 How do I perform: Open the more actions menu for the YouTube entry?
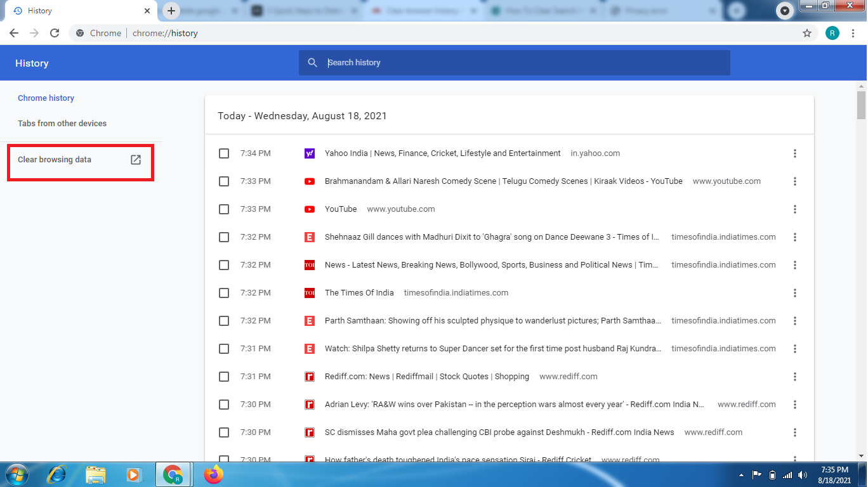(795, 209)
